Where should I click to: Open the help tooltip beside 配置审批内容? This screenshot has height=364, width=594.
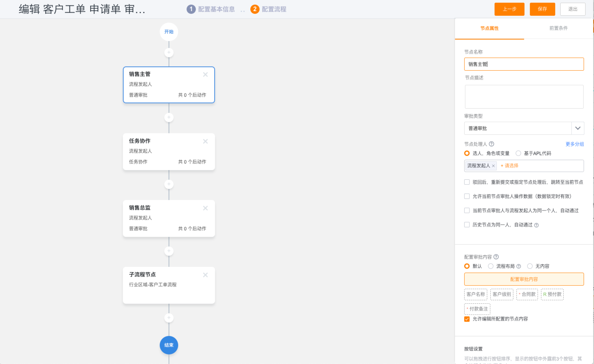[x=496, y=257]
